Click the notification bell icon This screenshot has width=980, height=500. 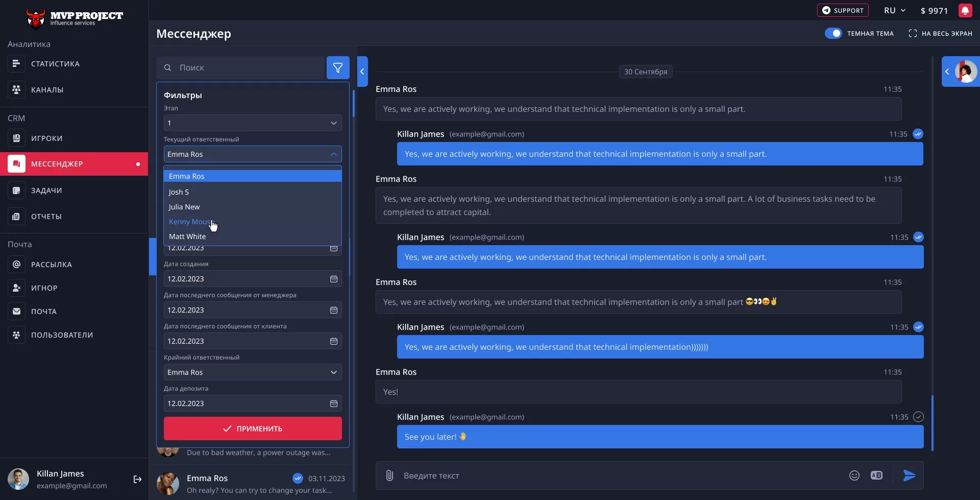click(965, 11)
